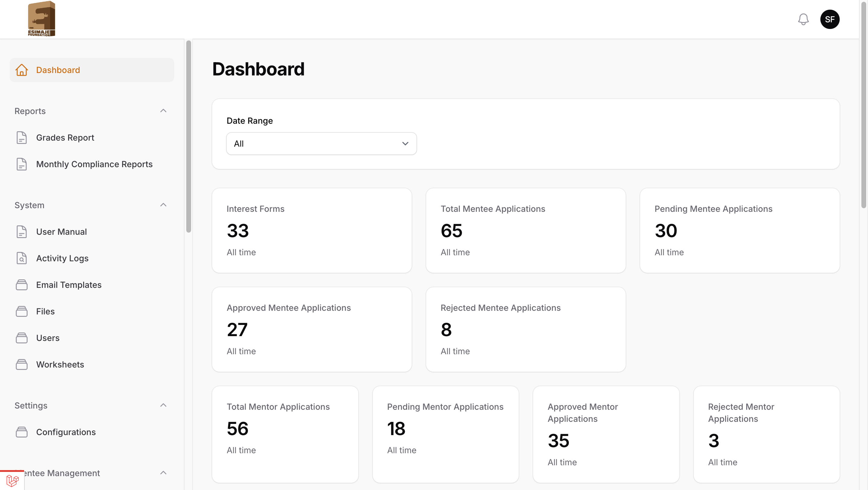Open the Date Range dropdown showing All
The height and width of the screenshot is (490, 868).
pos(321,143)
